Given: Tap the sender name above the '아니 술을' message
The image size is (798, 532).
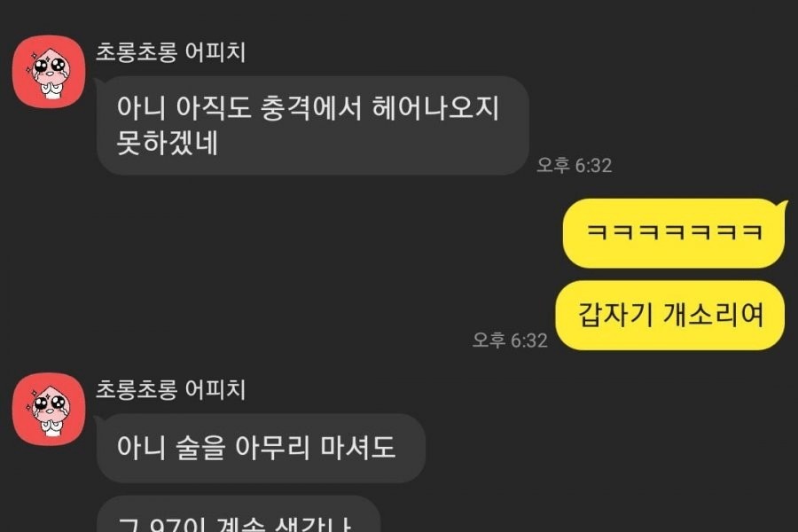Looking at the screenshot, I should 171,389.
